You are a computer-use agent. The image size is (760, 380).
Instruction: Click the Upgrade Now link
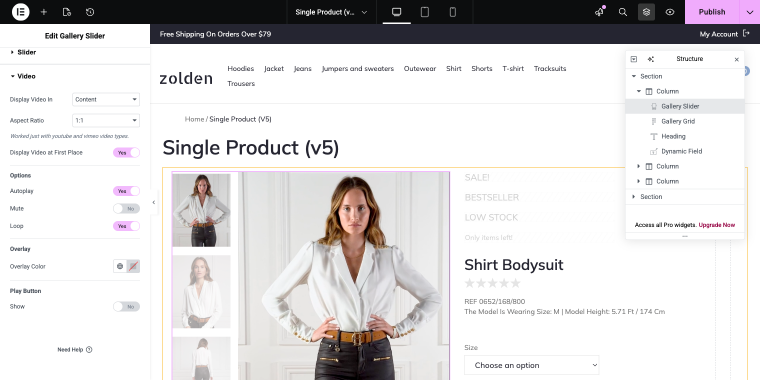pyautogui.click(x=716, y=225)
